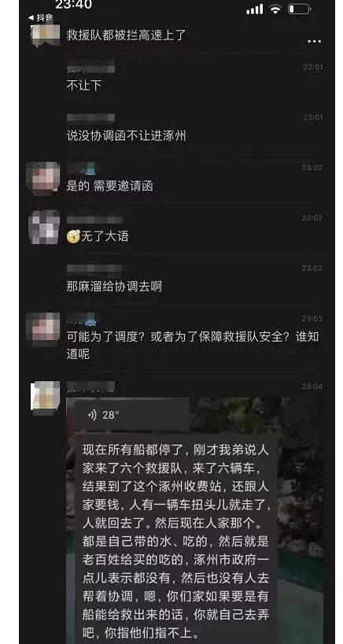Viewport: 343px width, 644px height.
Task: Tap the cellular signal bars icon
Action: coord(254,9)
